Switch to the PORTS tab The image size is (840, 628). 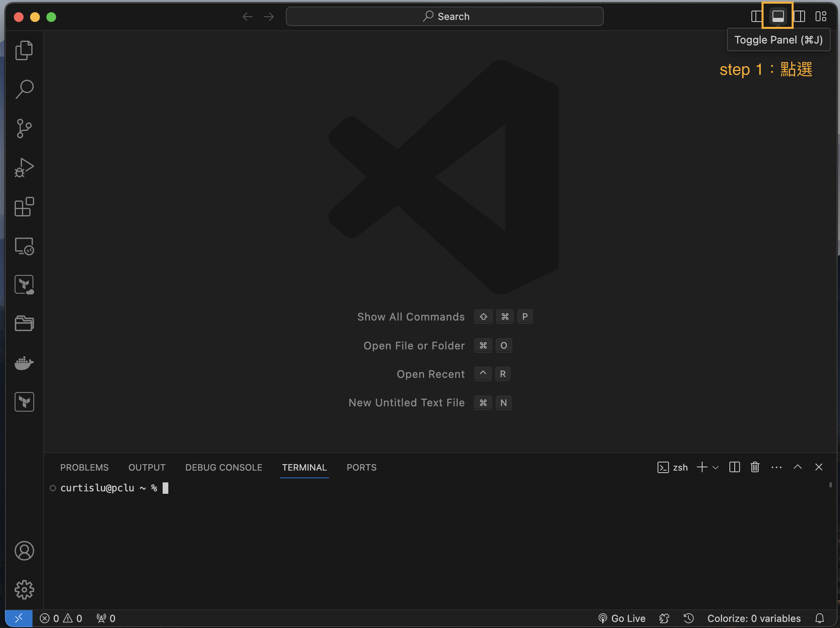coord(361,467)
